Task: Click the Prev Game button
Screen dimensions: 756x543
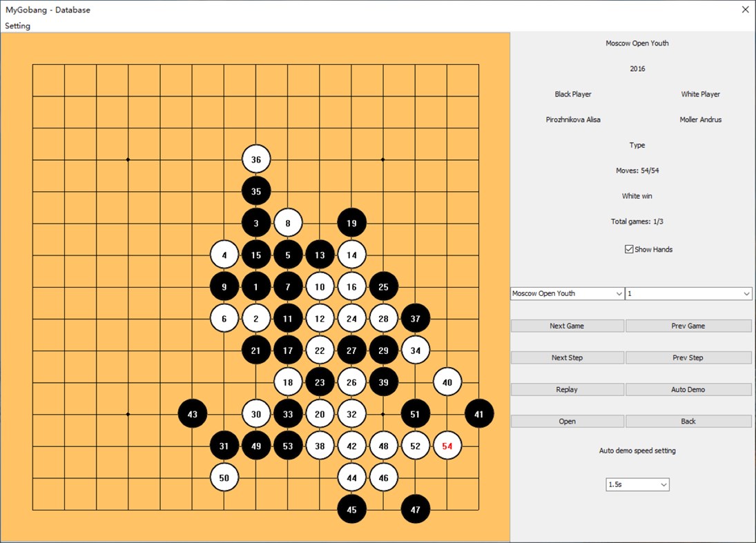Action: [x=688, y=325]
